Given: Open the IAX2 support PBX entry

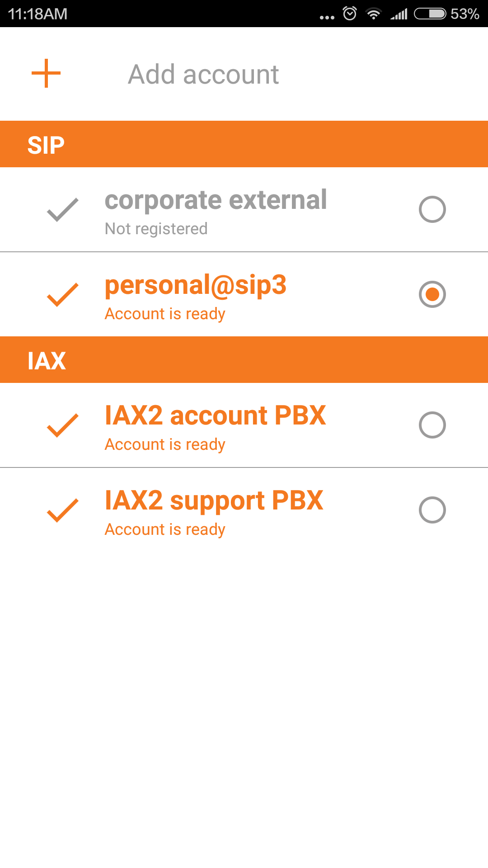Looking at the screenshot, I should (214, 500).
